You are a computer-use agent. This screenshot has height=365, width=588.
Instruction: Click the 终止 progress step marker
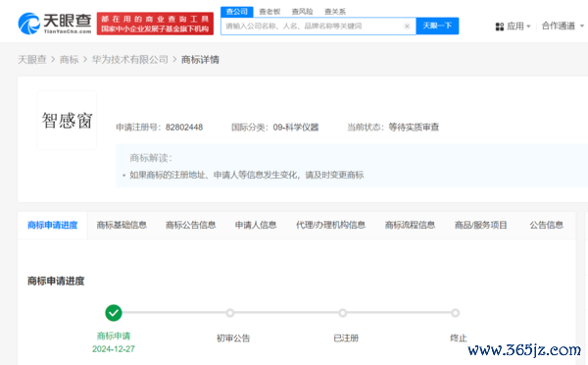pyautogui.click(x=456, y=313)
